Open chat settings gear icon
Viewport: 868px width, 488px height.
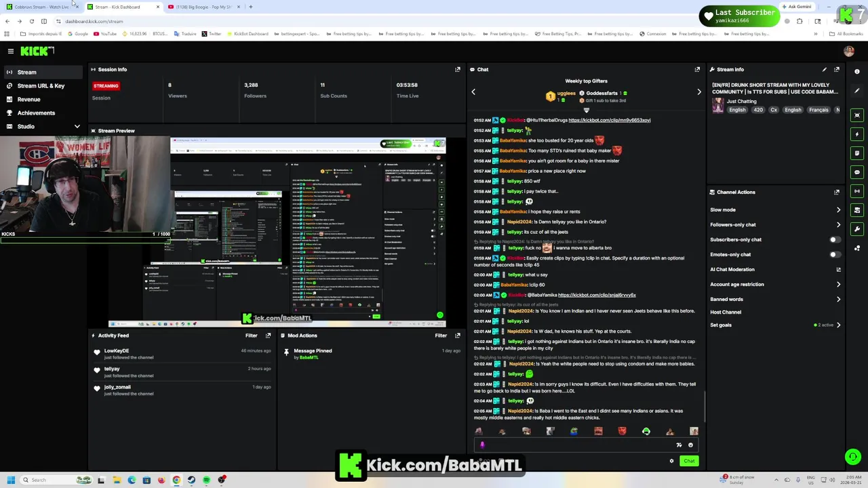(x=672, y=461)
